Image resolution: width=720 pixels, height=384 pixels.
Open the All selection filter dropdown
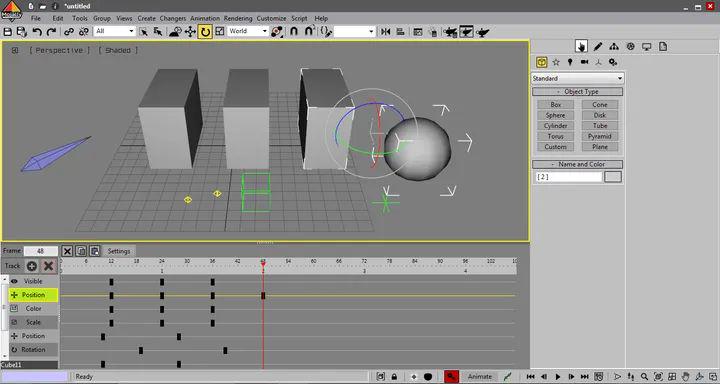coord(114,31)
